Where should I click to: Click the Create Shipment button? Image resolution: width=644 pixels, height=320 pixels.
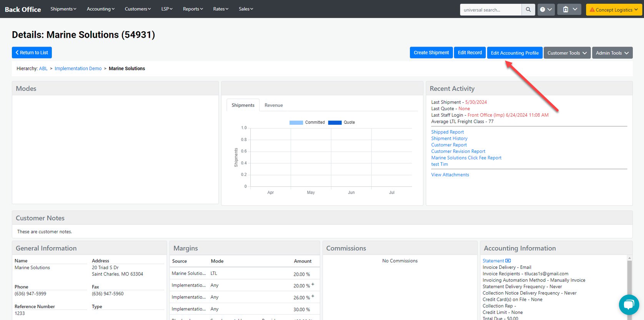(431, 53)
